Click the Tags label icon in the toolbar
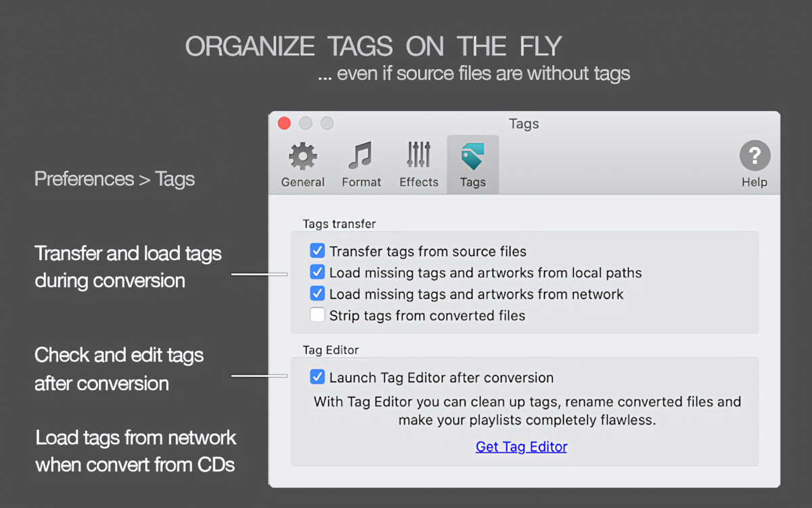This screenshot has width=812, height=508. click(472, 154)
